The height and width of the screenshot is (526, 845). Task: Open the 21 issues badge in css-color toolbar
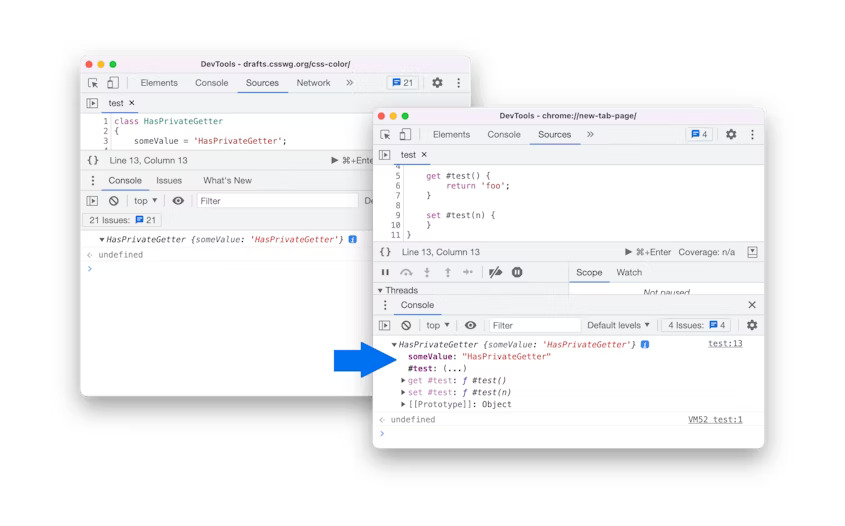coord(403,83)
